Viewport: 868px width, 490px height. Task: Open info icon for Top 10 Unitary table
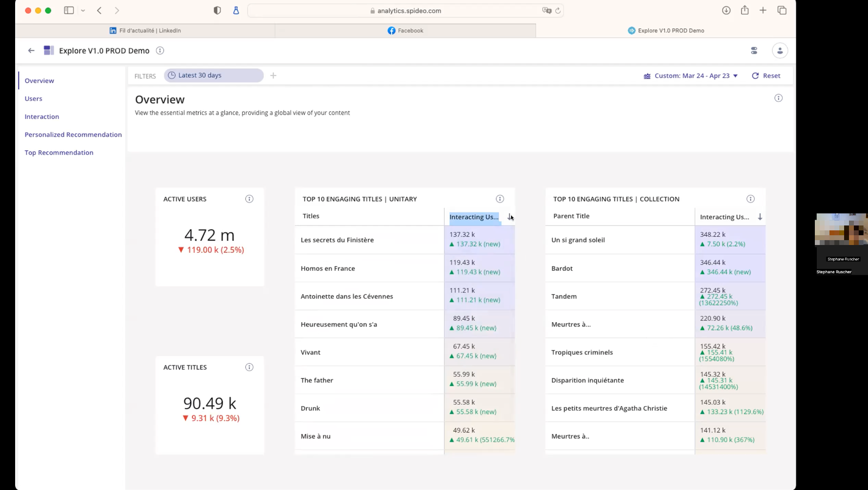pos(500,199)
